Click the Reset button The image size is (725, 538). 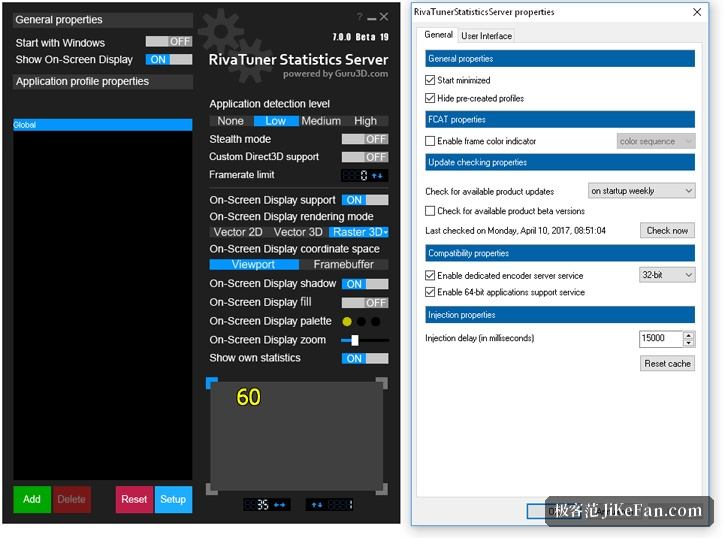[x=134, y=500]
